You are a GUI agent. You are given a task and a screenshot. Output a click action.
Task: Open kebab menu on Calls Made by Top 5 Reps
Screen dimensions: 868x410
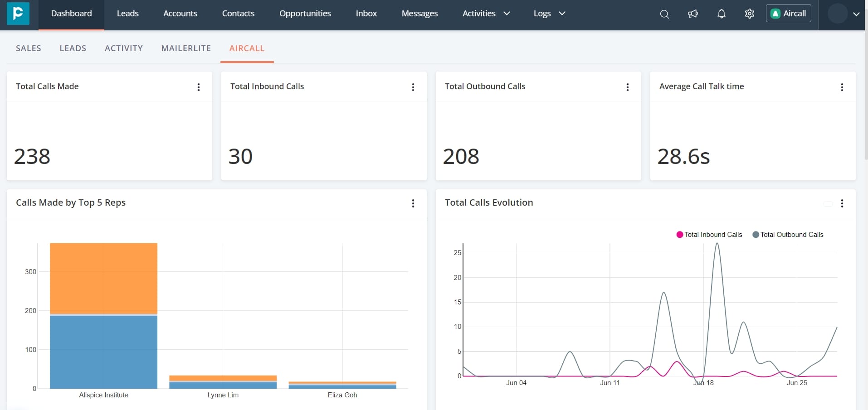[x=413, y=204]
